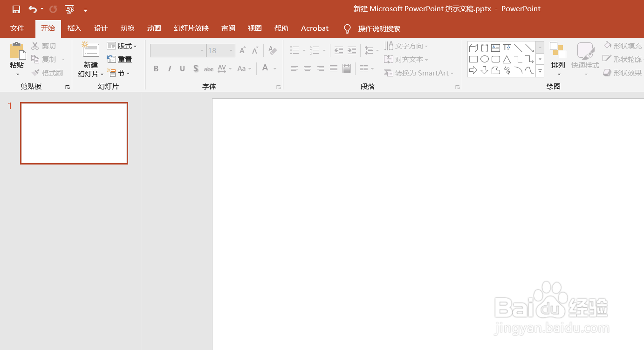Select the Cylinder shape in shapes gallery
Image resolution: width=644 pixels, height=350 pixels.
(x=485, y=48)
